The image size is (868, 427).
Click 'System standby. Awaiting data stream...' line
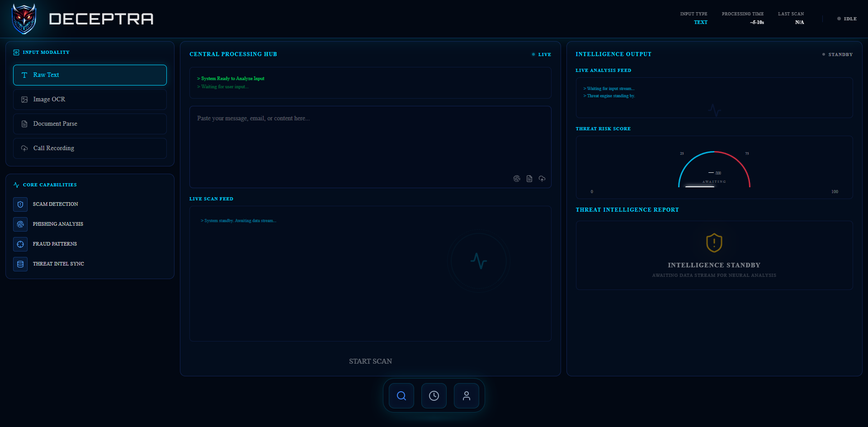238,221
